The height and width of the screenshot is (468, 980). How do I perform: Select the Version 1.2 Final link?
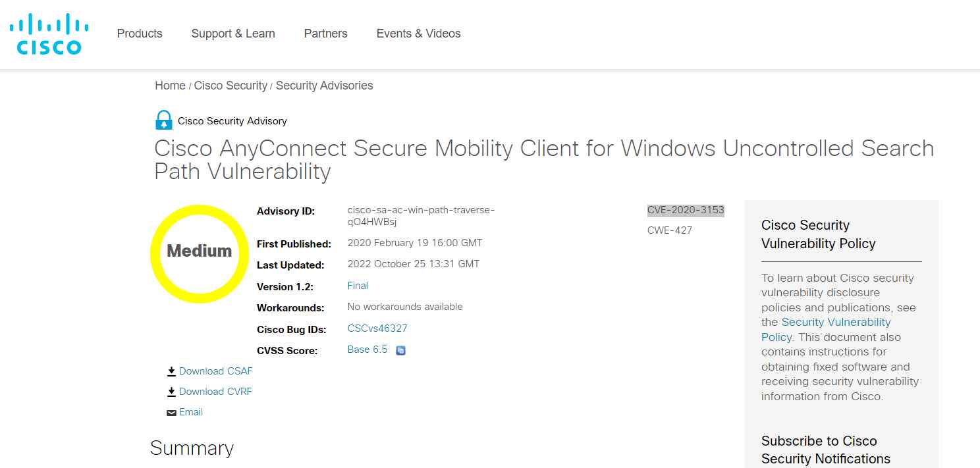click(x=357, y=285)
